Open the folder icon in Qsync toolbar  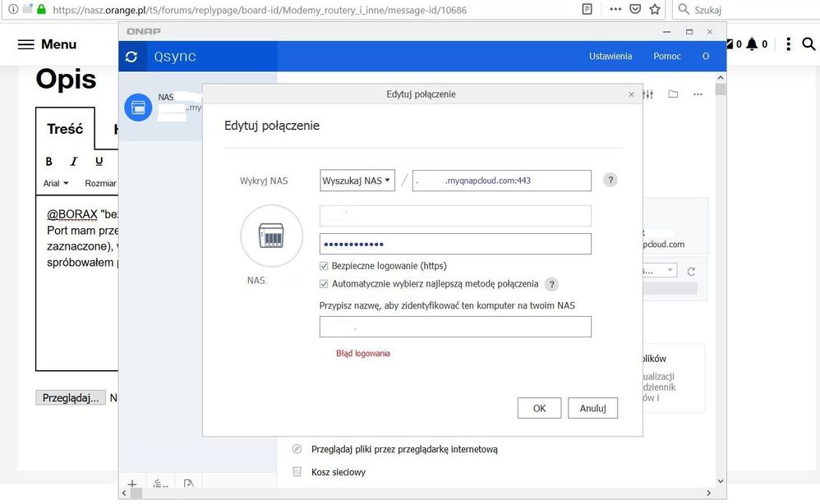(673, 94)
